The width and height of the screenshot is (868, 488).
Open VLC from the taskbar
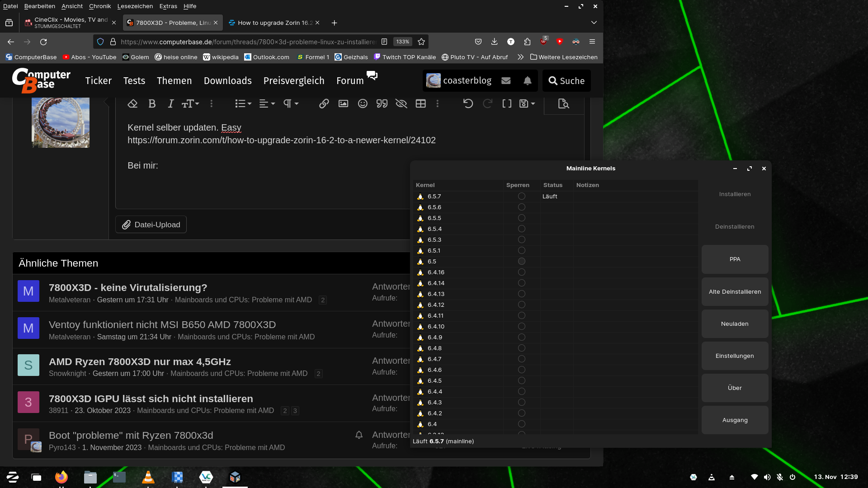148,477
